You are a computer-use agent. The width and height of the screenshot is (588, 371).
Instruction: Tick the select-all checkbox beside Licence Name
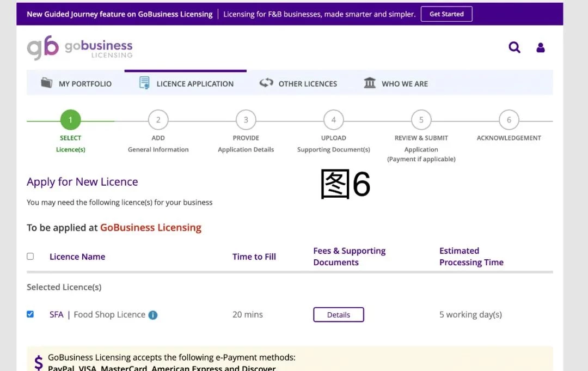[30, 256]
